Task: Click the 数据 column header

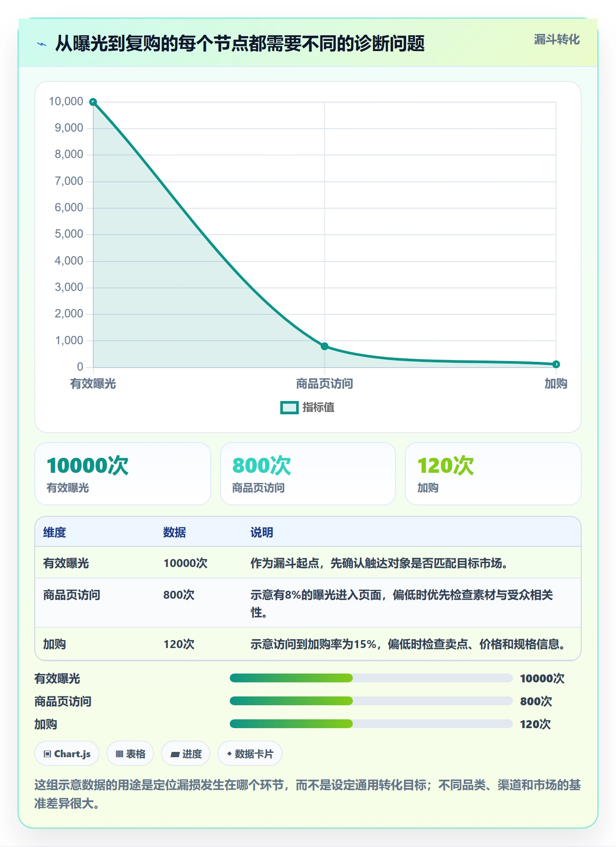Action: pos(175,533)
